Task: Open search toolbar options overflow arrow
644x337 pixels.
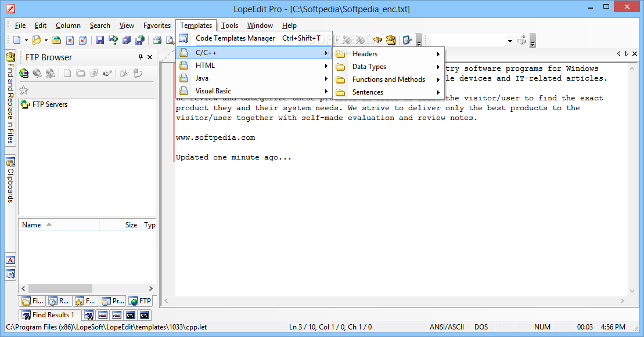Action: coord(533,41)
